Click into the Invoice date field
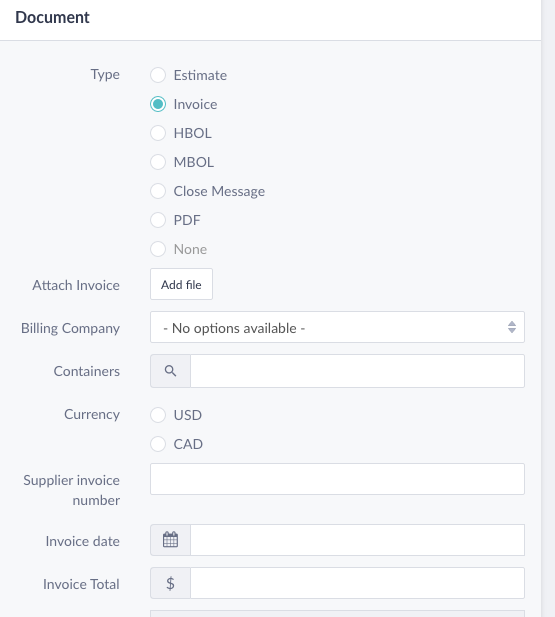This screenshot has height=617, width=555. (357, 540)
